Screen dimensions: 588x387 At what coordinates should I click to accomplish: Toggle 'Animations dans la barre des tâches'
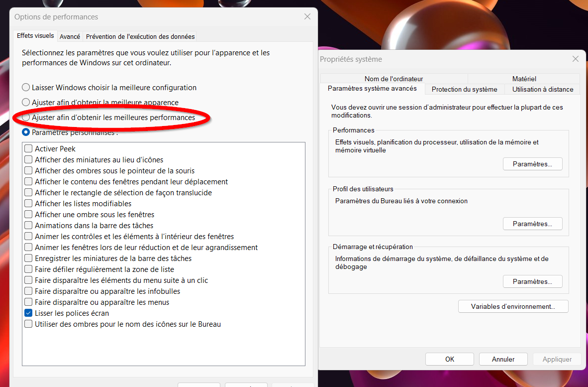(29, 226)
